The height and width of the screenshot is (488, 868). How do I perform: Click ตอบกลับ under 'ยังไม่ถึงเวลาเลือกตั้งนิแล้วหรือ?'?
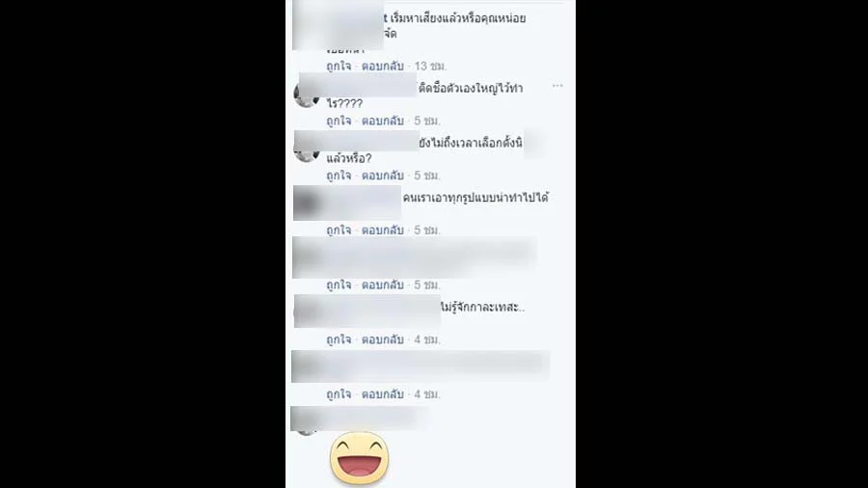click(383, 176)
